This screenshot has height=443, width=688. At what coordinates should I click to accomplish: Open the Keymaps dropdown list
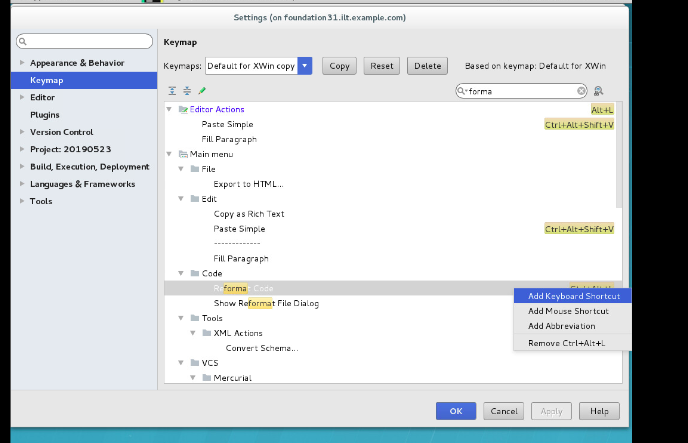[x=305, y=66]
